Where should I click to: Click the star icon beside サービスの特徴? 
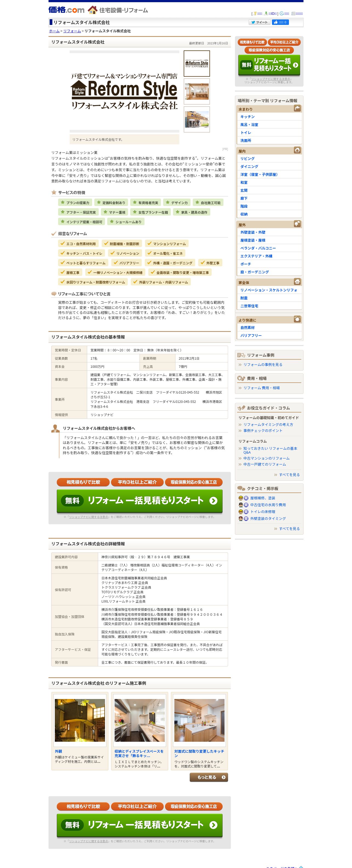click(54, 192)
